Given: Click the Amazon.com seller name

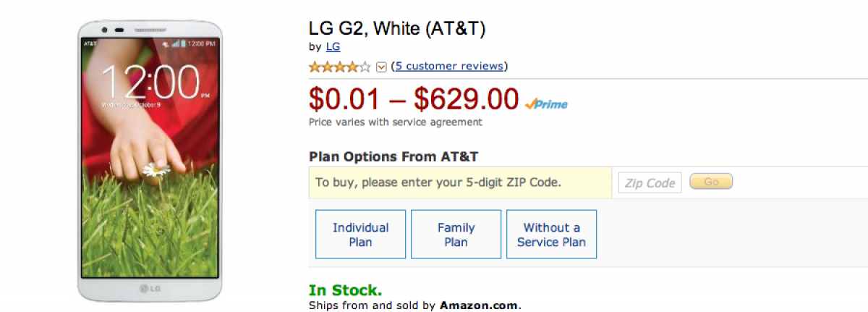Looking at the screenshot, I should 479,305.
